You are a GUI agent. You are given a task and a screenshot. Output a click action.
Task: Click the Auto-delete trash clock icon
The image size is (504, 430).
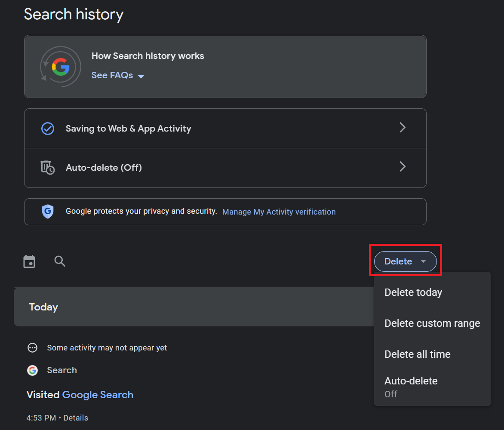point(47,167)
